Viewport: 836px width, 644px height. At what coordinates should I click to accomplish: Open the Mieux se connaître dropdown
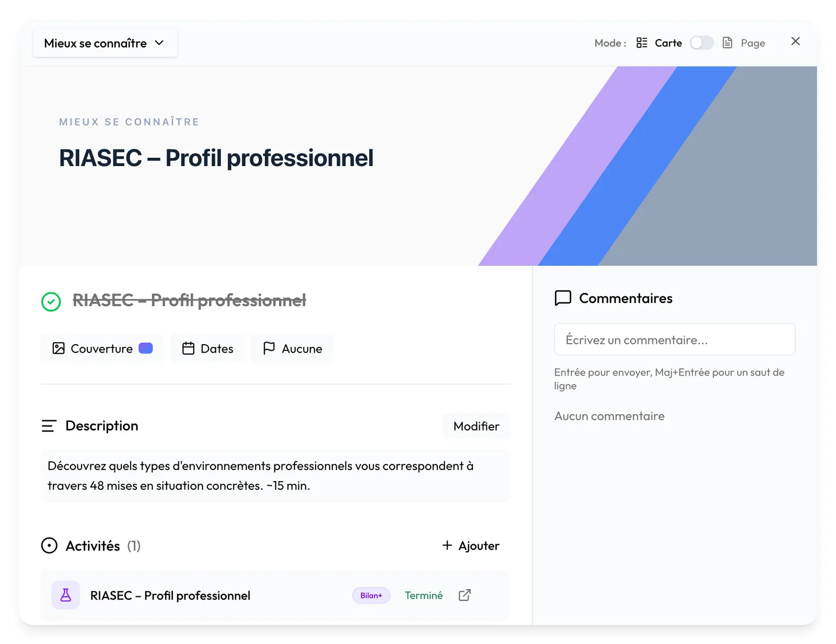pyautogui.click(x=105, y=43)
